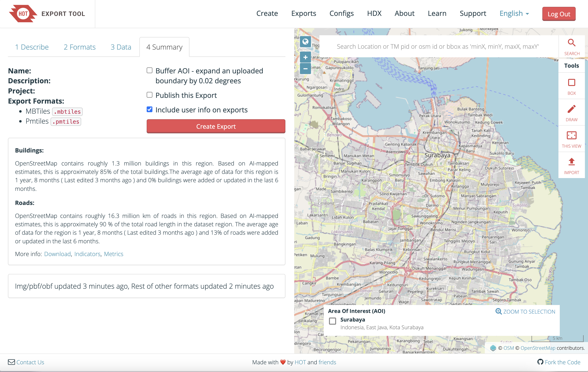Focus the Search Location input field
The image size is (588, 372).
(439, 46)
